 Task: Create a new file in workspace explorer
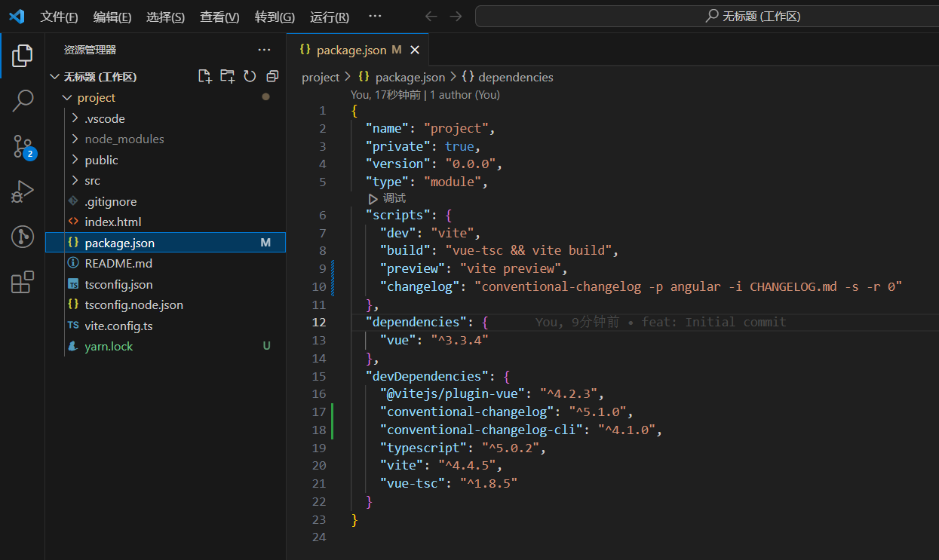pyautogui.click(x=204, y=76)
